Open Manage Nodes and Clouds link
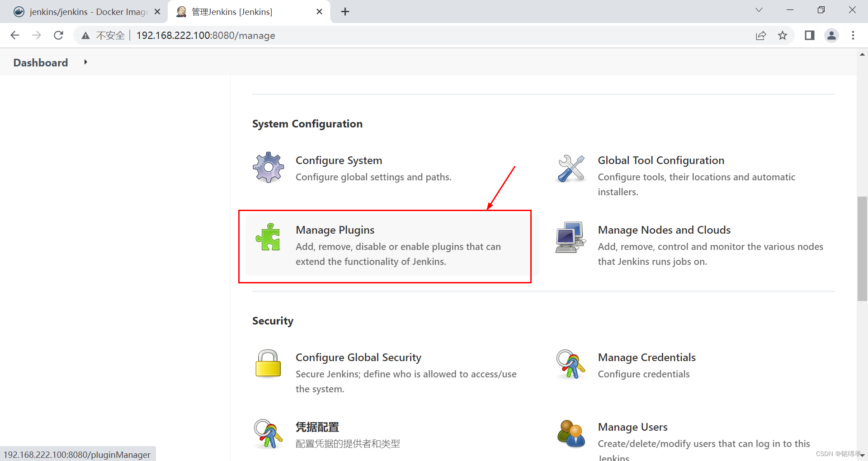868x461 pixels. 664,230
